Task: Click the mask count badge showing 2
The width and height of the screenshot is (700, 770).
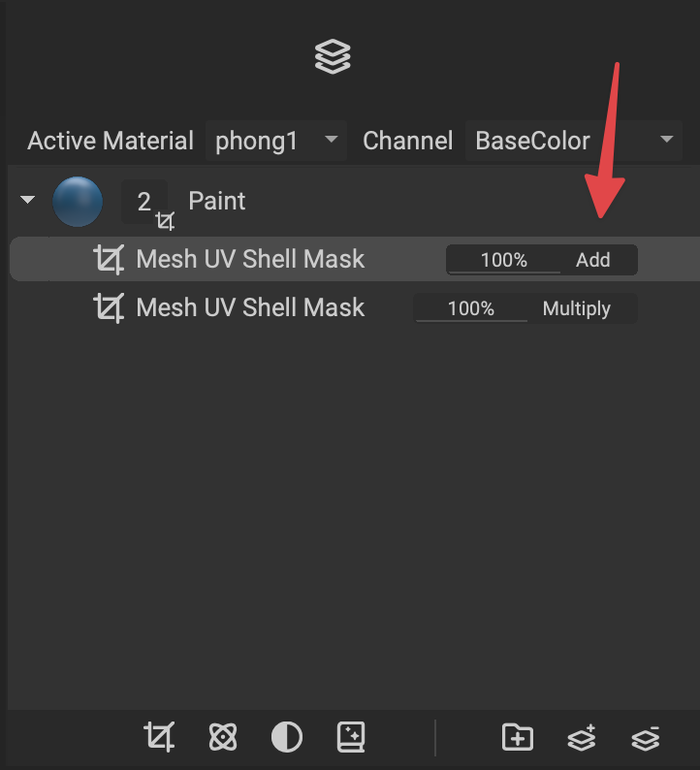Action: (144, 202)
